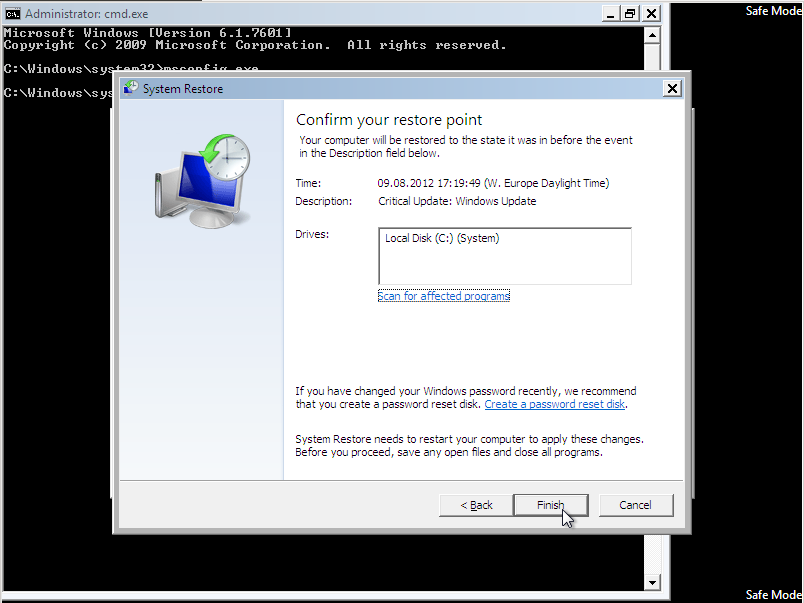The image size is (804, 603).
Task: Go back with the Back button
Action: tap(476, 505)
